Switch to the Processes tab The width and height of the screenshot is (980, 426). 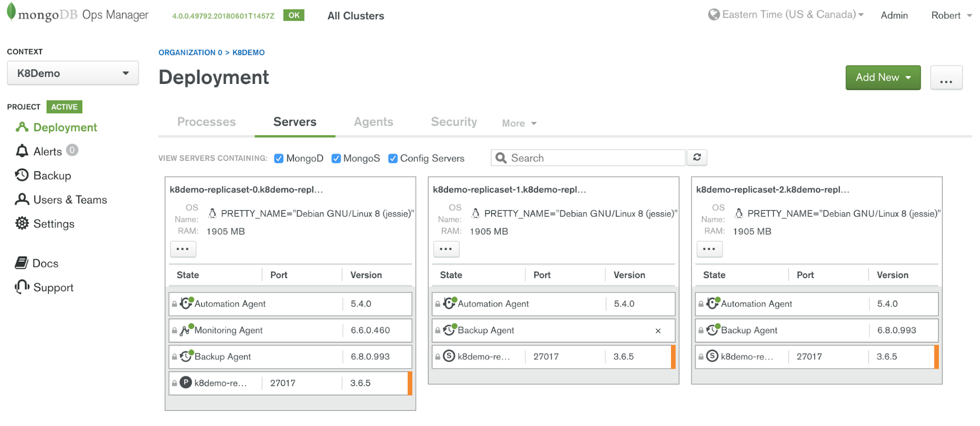tap(206, 122)
